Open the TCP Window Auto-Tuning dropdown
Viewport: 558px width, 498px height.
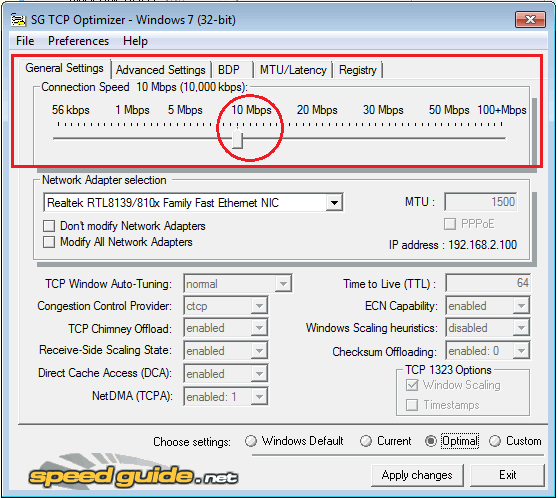coord(283,284)
